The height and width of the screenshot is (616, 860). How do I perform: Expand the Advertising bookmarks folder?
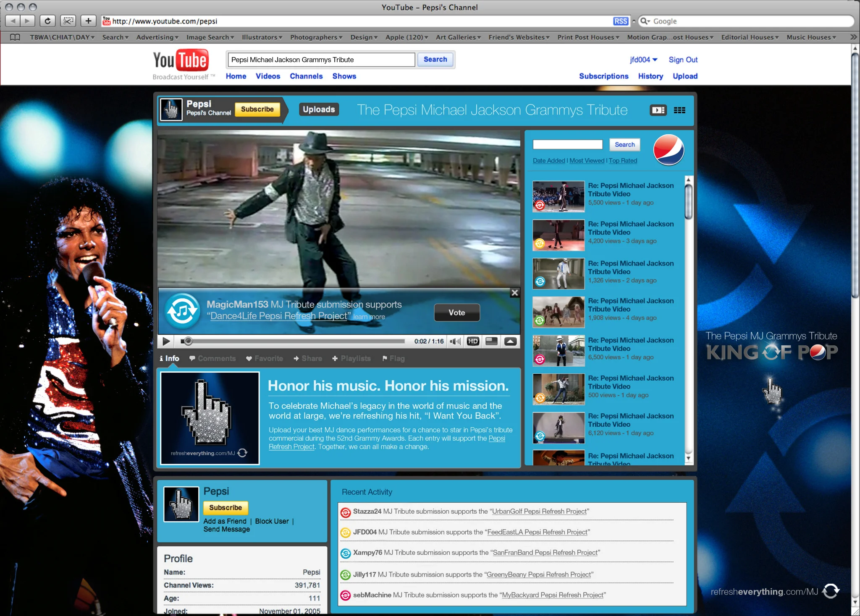point(157,37)
